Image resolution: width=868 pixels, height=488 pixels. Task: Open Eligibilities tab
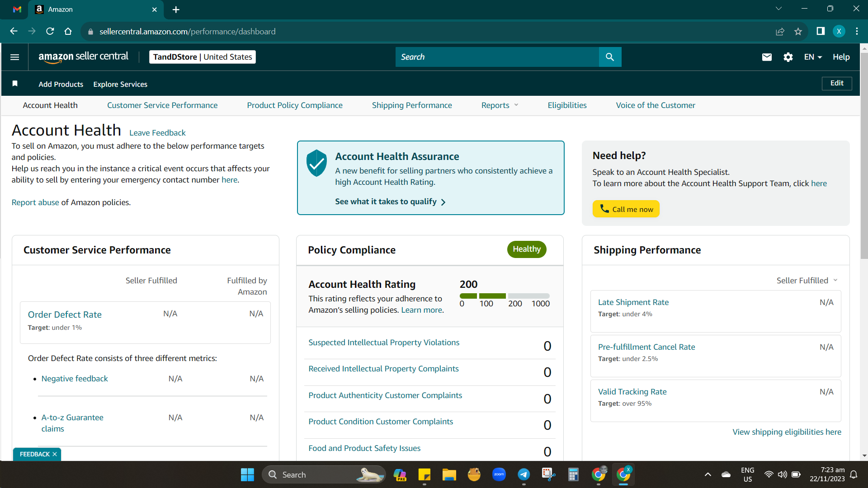[x=567, y=105]
